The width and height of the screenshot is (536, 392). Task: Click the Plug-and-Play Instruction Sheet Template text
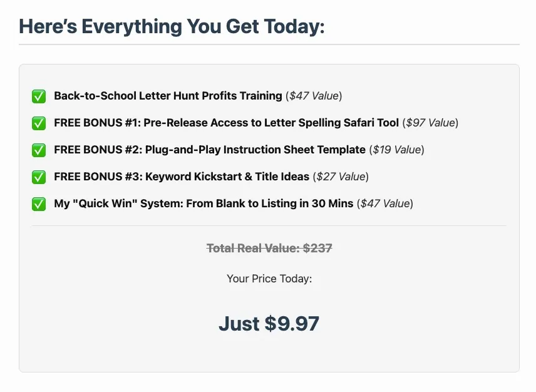[x=255, y=150]
